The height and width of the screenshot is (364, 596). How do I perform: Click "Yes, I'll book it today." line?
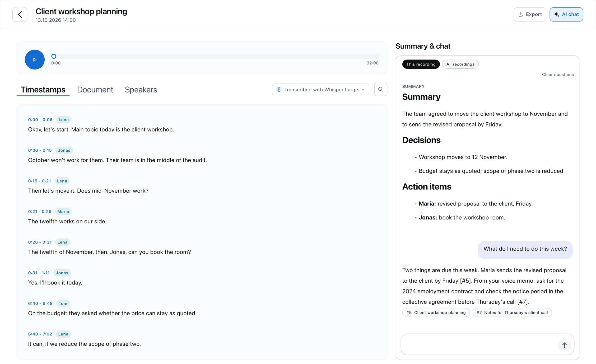pos(55,283)
